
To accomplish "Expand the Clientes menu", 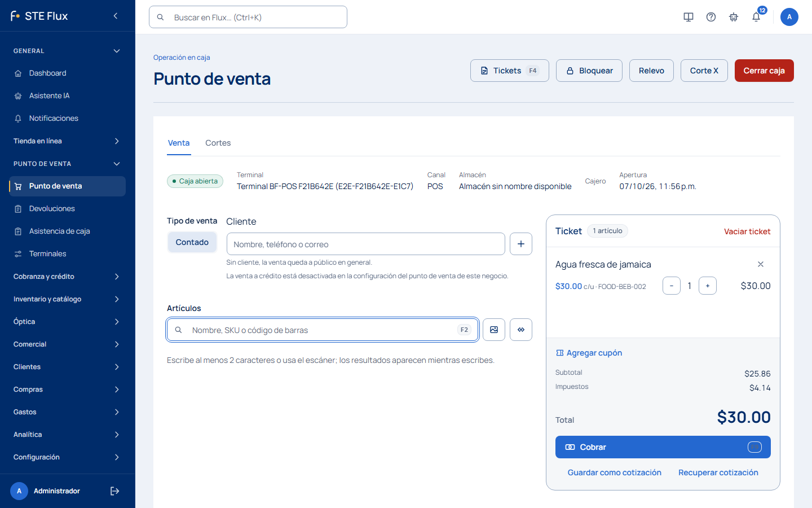I will pos(67,367).
